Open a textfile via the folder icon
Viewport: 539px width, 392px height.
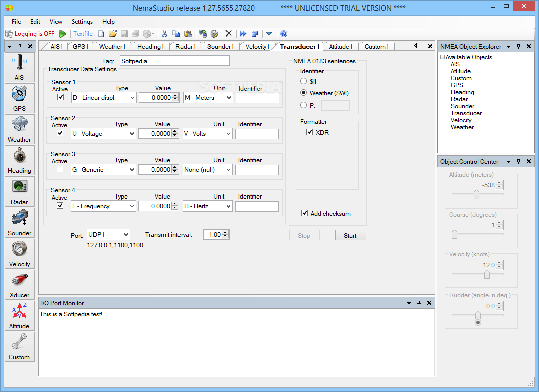[x=112, y=33]
